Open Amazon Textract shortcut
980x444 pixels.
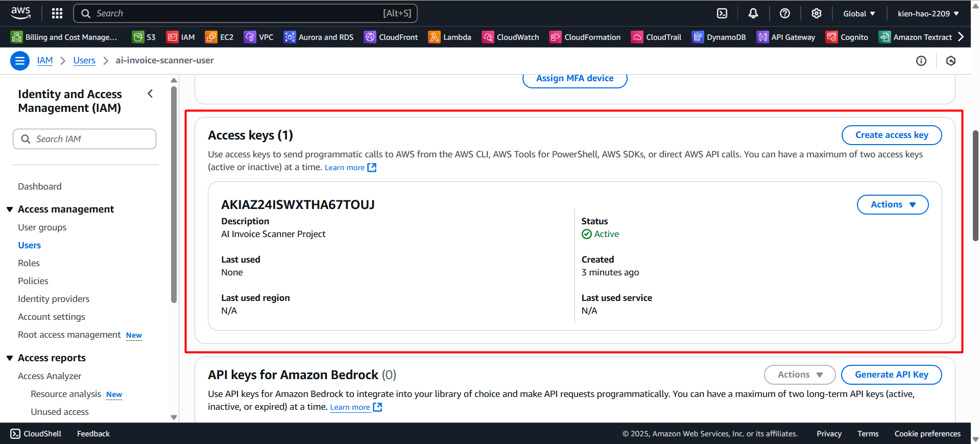point(915,37)
